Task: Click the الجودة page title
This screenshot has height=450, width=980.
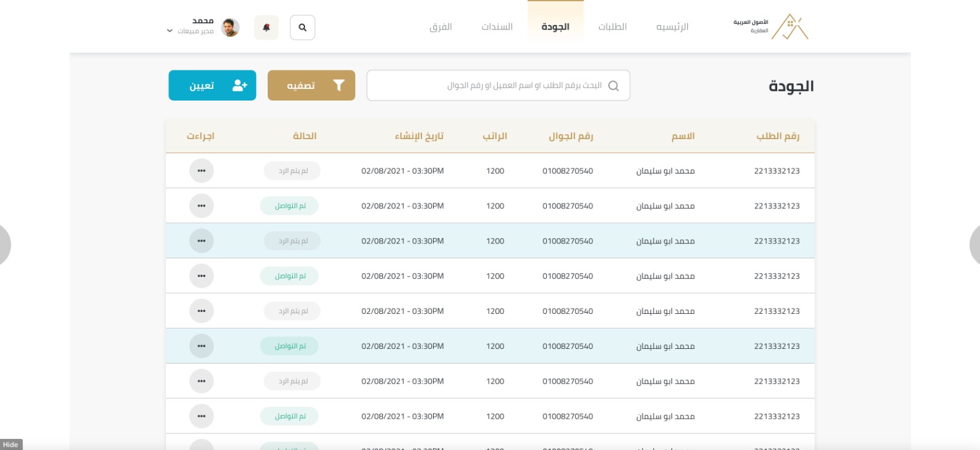Action: tap(791, 86)
